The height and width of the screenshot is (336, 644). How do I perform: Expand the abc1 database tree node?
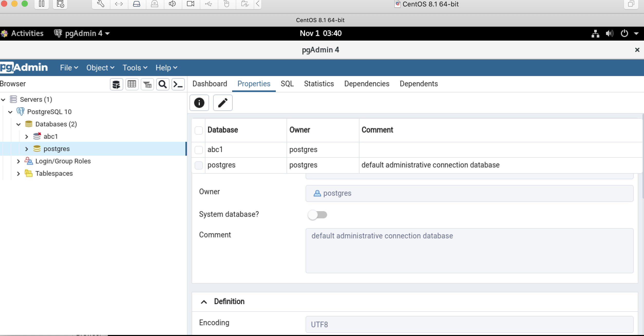click(27, 136)
